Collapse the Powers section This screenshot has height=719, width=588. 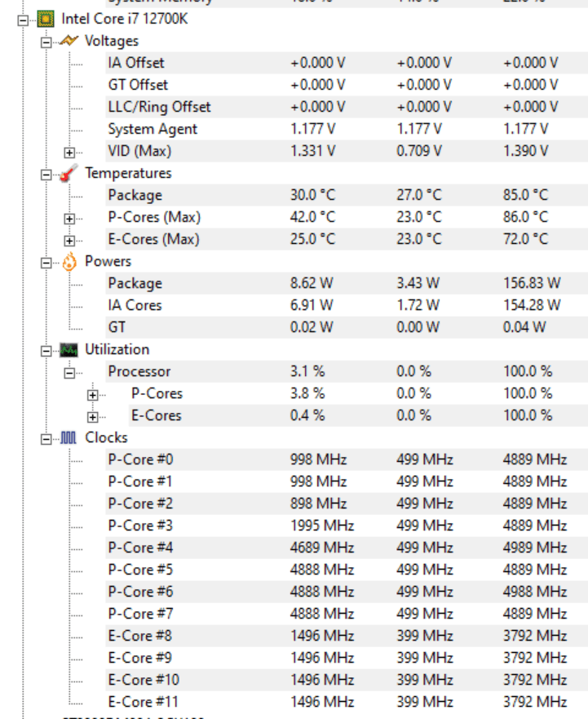[x=46, y=263]
